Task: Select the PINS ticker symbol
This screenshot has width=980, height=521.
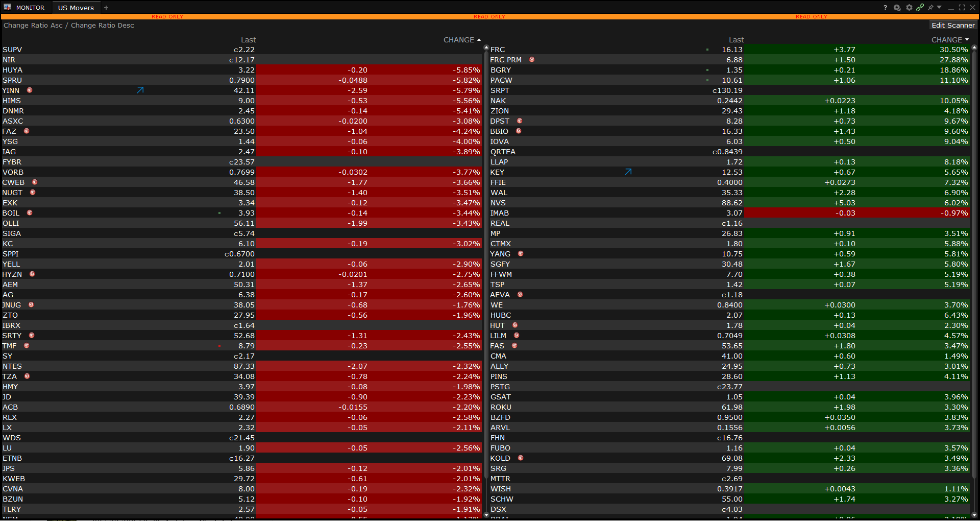Action: click(499, 376)
